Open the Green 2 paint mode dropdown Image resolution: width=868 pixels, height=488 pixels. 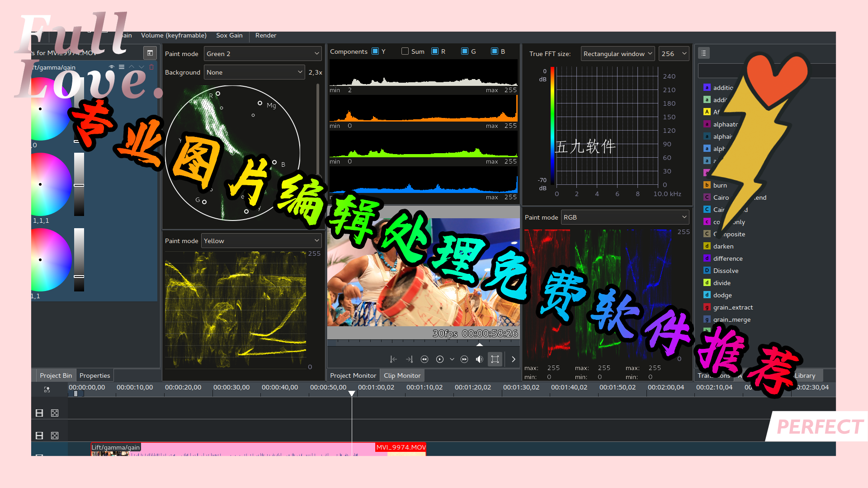[263, 54]
